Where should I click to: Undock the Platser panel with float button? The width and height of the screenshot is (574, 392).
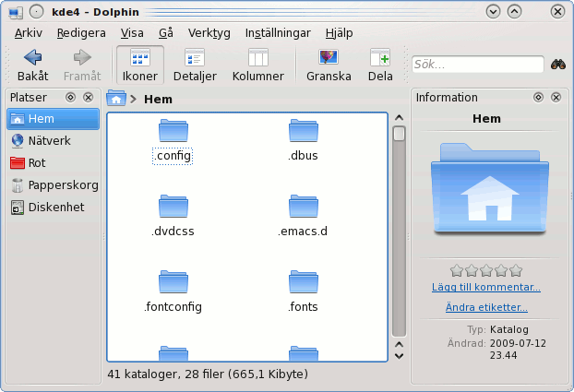[x=70, y=97]
